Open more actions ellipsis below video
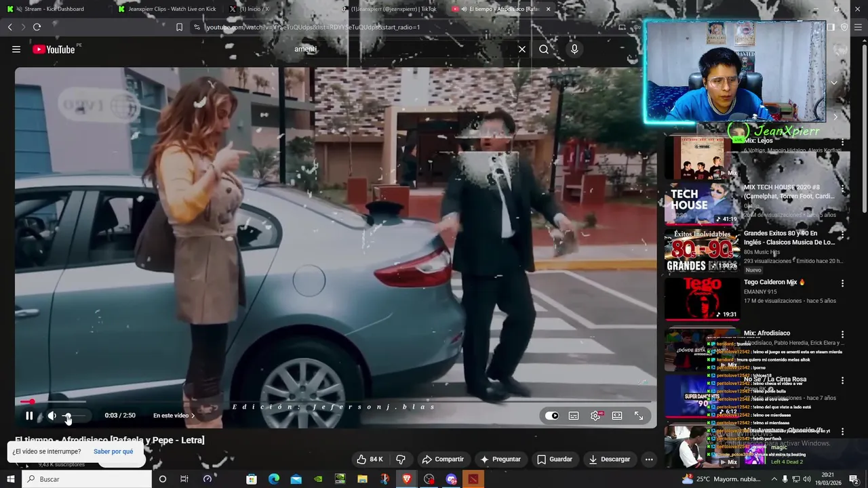Image resolution: width=868 pixels, height=488 pixels. pos(649,459)
